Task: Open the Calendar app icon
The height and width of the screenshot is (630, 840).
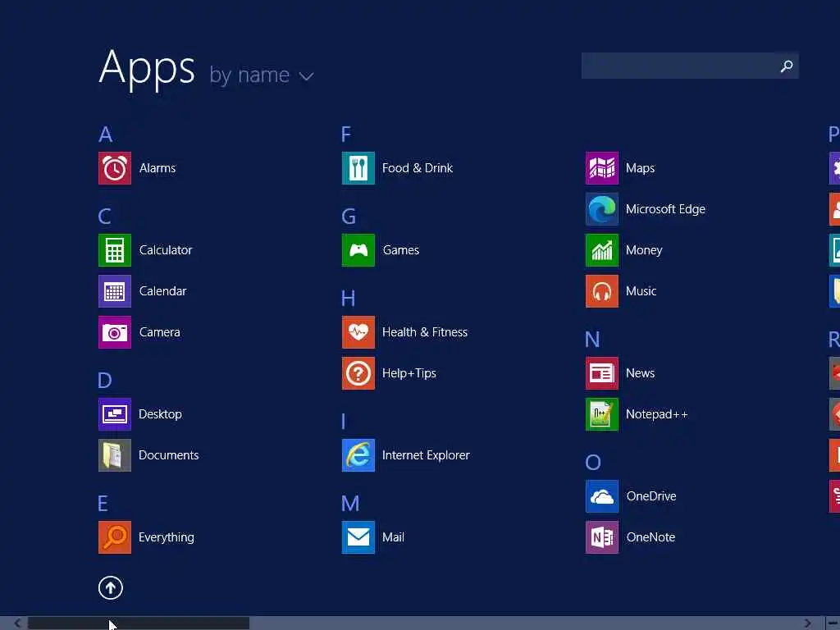Action: pyautogui.click(x=115, y=291)
